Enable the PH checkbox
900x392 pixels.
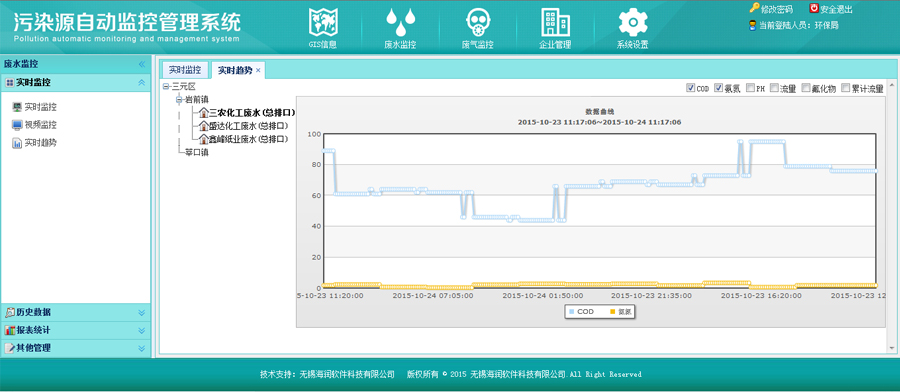[x=750, y=88]
